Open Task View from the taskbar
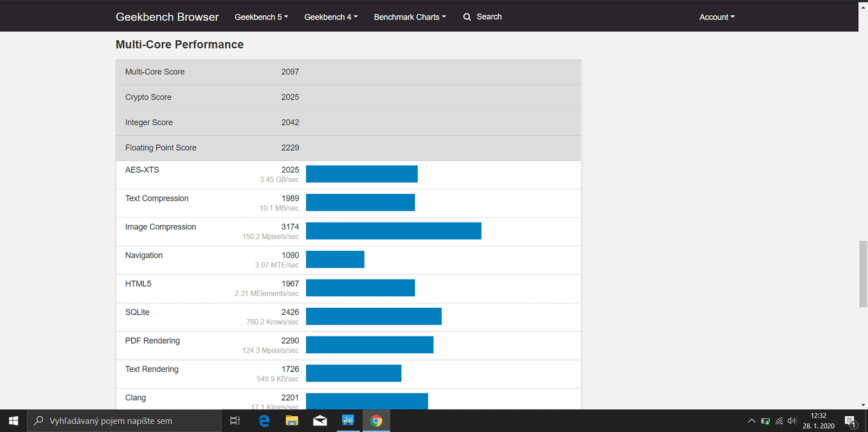Viewport: 868px width, 432px height. click(x=235, y=421)
